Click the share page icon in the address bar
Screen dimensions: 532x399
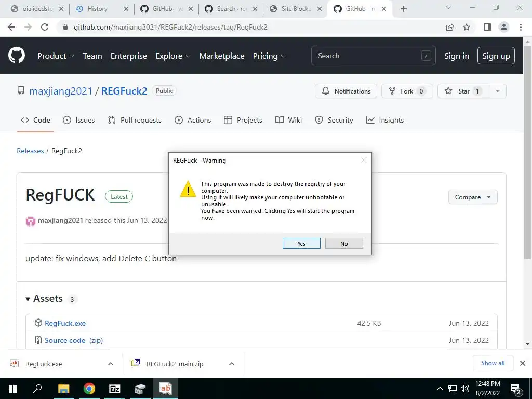(x=450, y=27)
